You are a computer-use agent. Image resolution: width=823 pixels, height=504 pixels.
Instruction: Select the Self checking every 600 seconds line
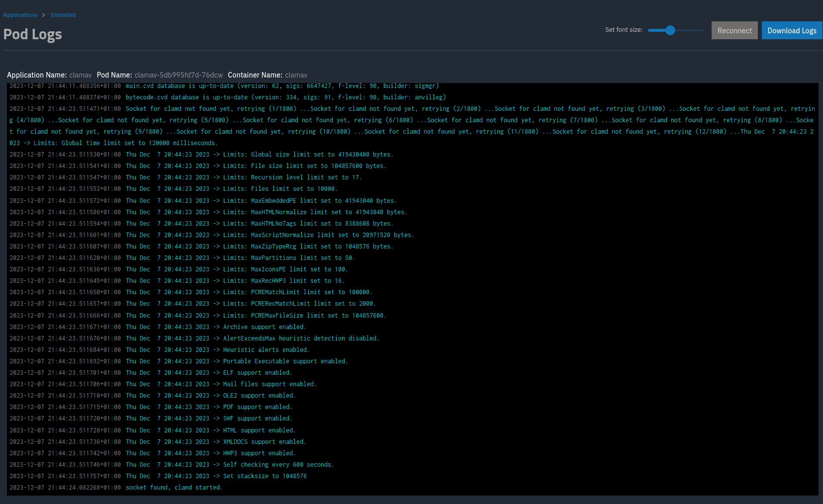pos(172,465)
